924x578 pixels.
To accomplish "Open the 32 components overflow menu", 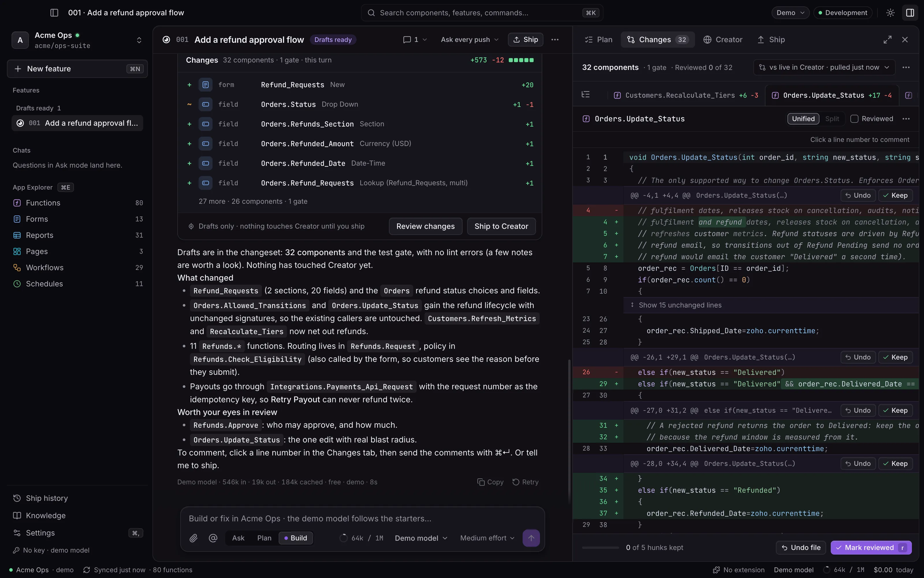I will pyautogui.click(x=906, y=67).
